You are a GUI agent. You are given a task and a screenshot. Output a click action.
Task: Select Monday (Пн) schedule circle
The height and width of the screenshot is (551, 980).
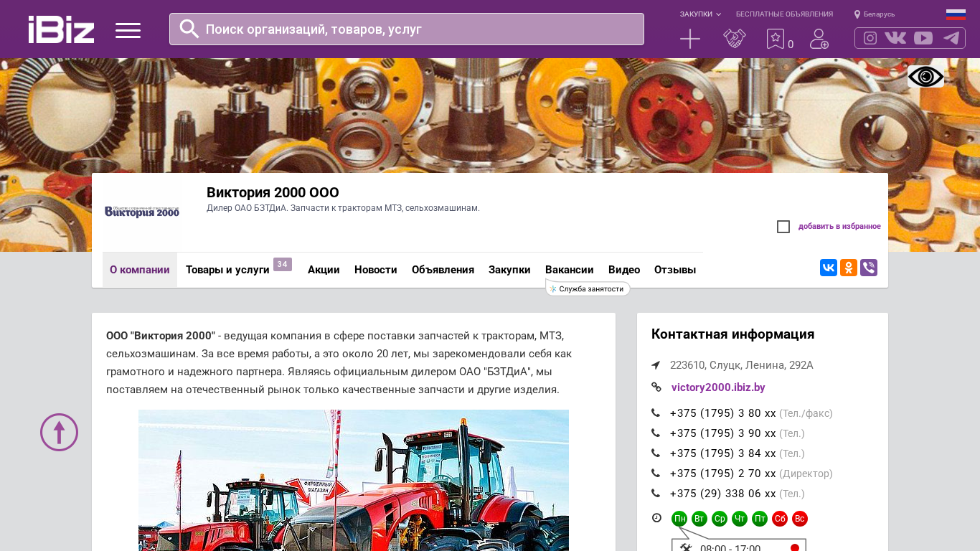[x=679, y=519]
